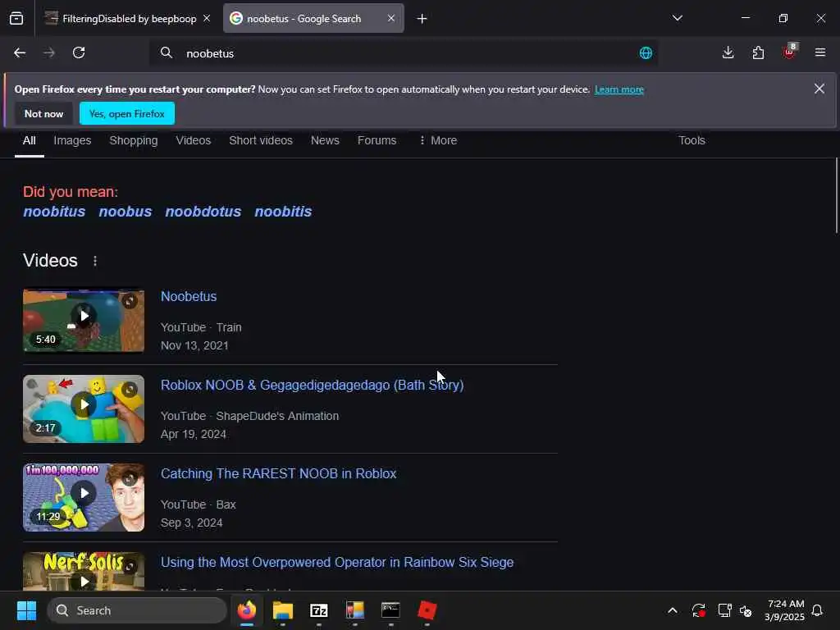840x630 pixels.
Task: Open the Learn more link
Action: pos(619,89)
